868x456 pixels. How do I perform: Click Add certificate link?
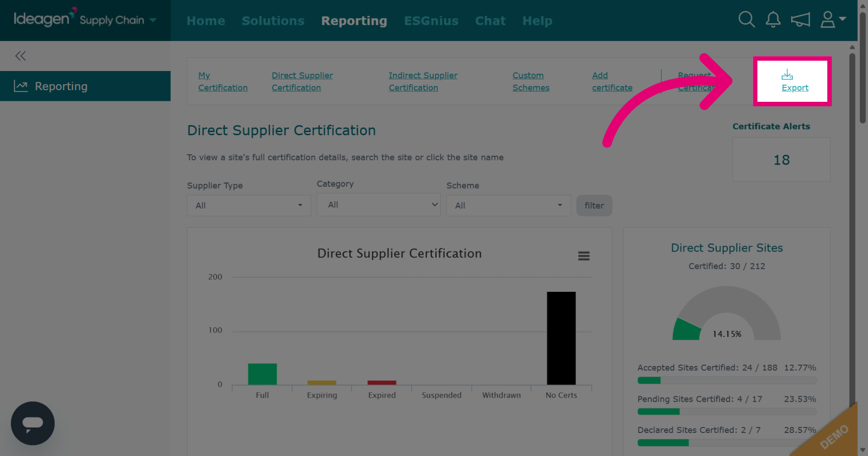point(612,81)
